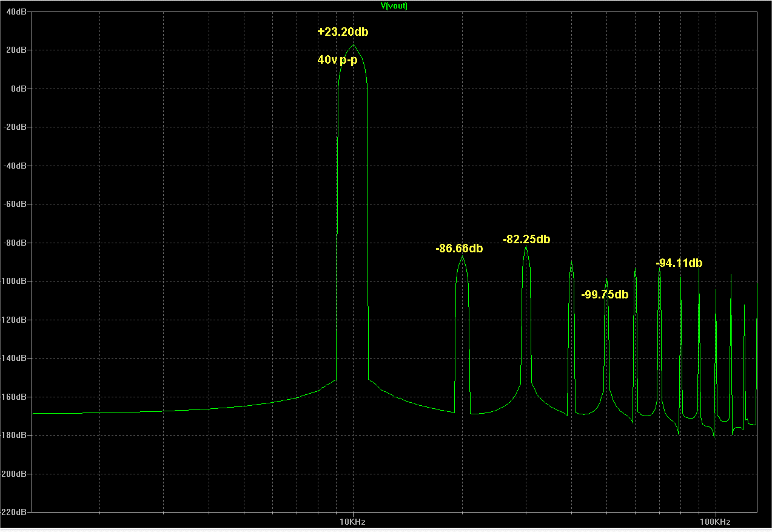Click the +23.20db peak annotation
The height and width of the screenshot is (532, 772).
[343, 32]
